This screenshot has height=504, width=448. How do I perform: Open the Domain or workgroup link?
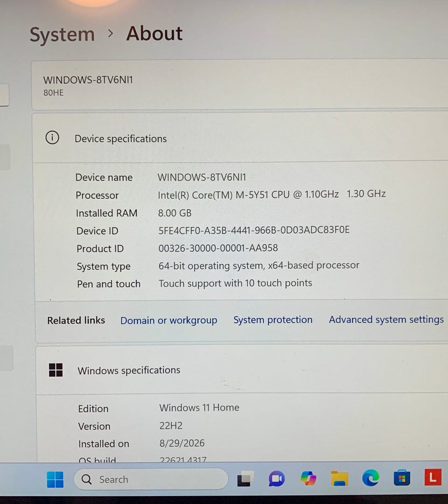click(169, 321)
